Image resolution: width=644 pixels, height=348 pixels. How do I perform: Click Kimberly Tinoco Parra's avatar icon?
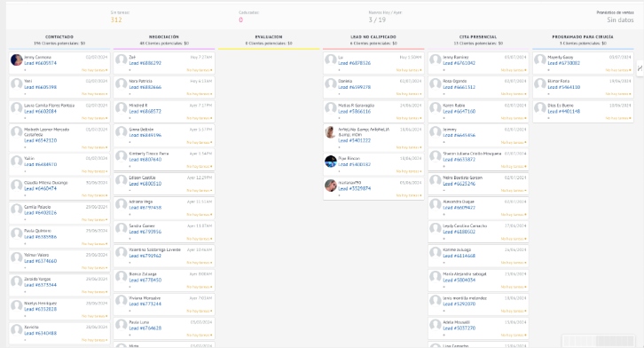tap(122, 156)
